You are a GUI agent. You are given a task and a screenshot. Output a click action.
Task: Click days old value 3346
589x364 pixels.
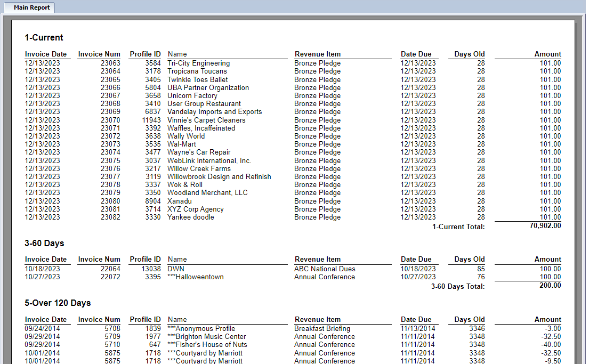[477, 329]
